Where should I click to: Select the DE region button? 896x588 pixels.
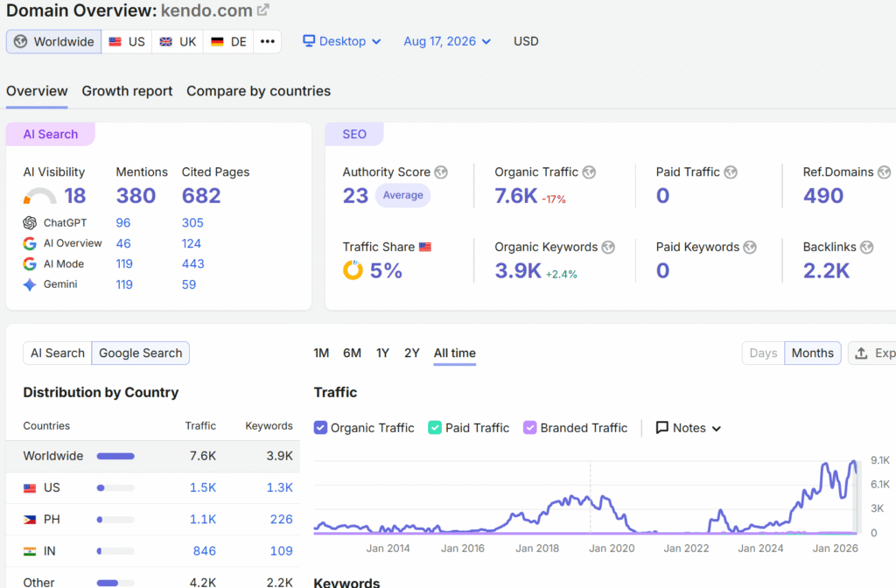coord(228,42)
